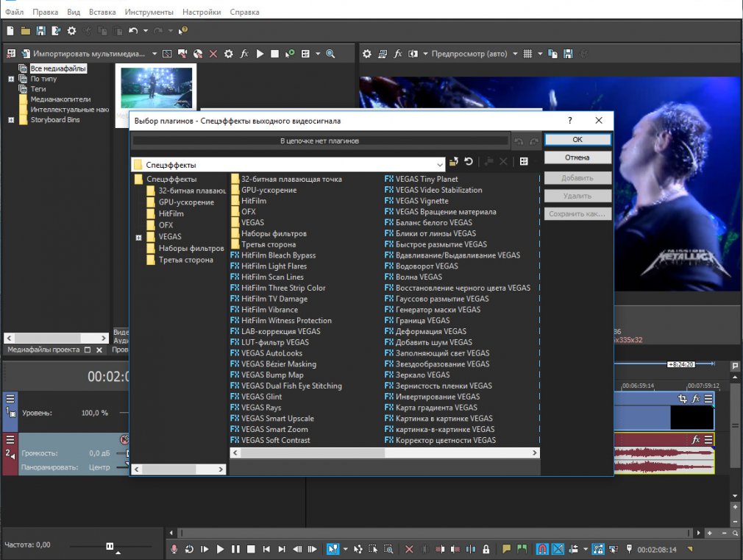Click the OK button in plugin chooser
The width and height of the screenshot is (743, 560).
pyautogui.click(x=577, y=139)
